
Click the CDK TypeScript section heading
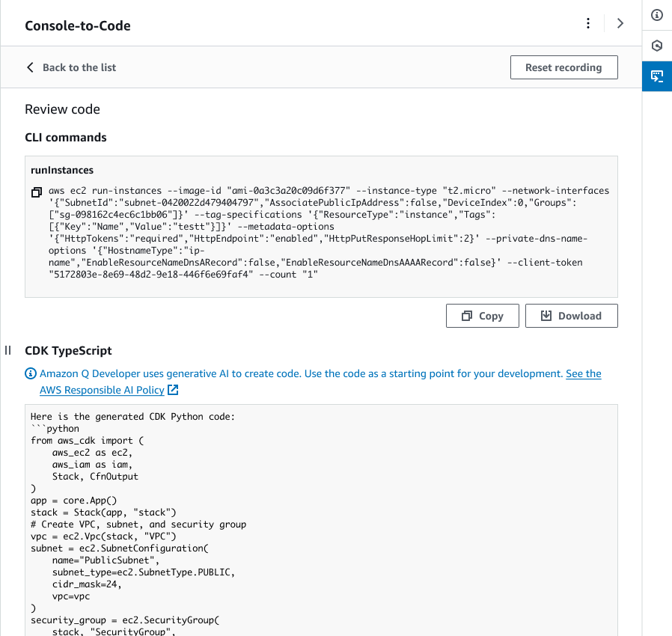tap(69, 350)
